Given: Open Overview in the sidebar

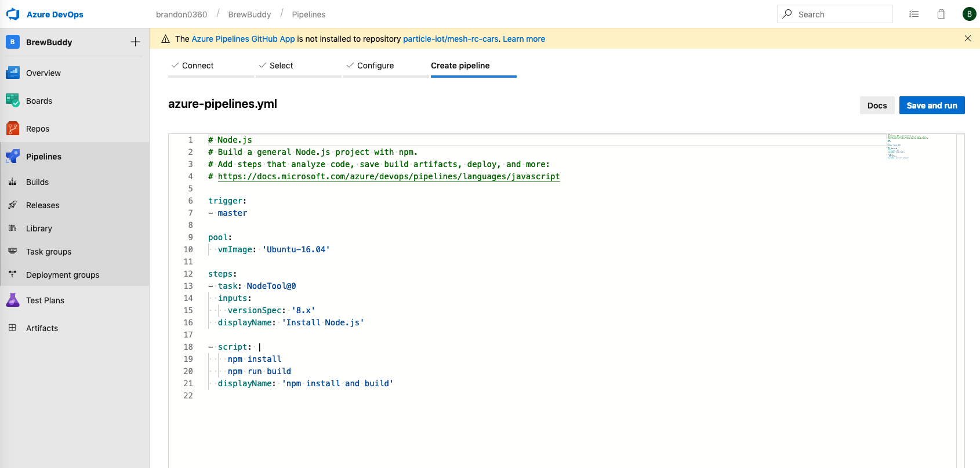Looking at the screenshot, I should [75, 73].
